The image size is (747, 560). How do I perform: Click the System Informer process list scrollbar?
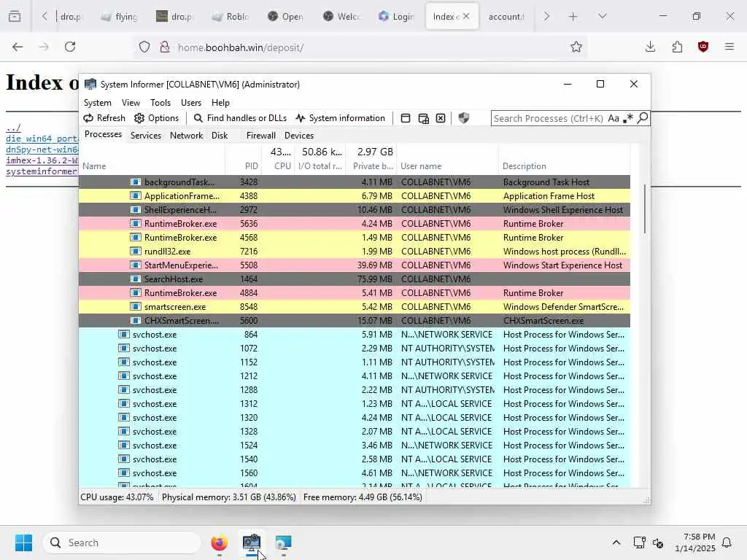(645, 209)
